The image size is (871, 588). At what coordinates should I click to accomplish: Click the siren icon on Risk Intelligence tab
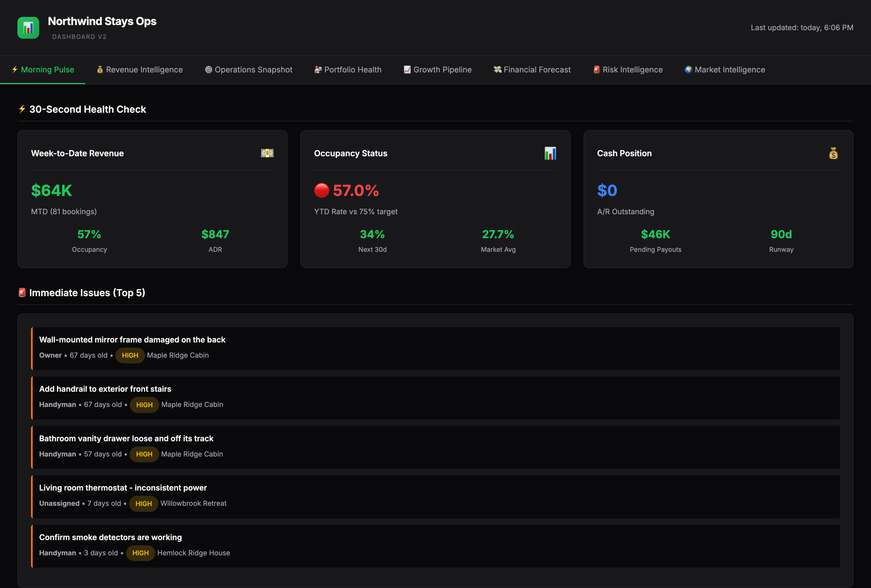pos(597,70)
